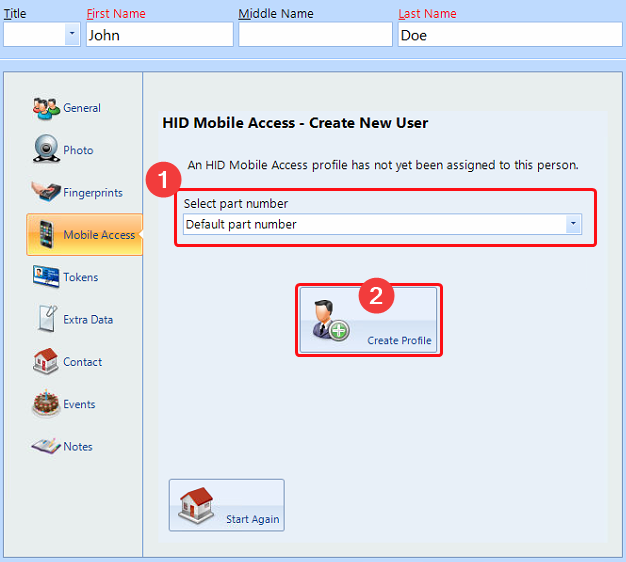Open the Notes tab label
Screen dimensions: 626x562
(78, 447)
